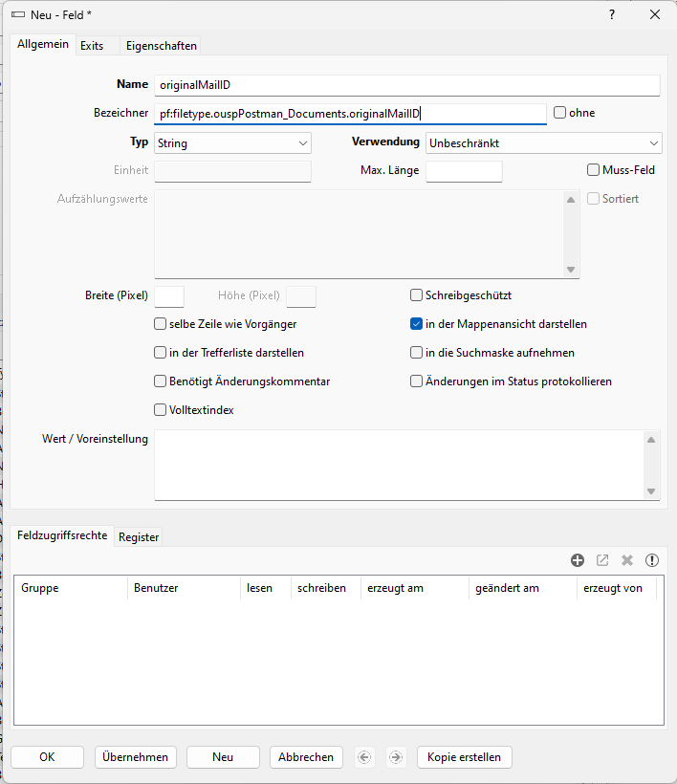Open help with the question mark
Image resolution: width=677 pixels, height=784 pixels.
click(x=612, y=15)
